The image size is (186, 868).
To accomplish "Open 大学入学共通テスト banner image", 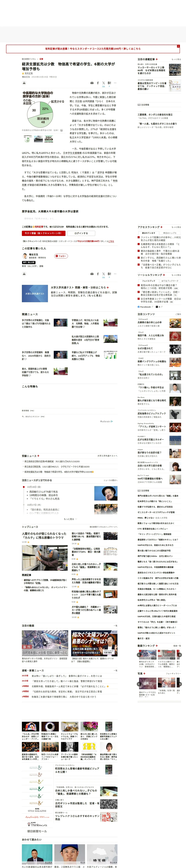I will (x=35, y=294).
